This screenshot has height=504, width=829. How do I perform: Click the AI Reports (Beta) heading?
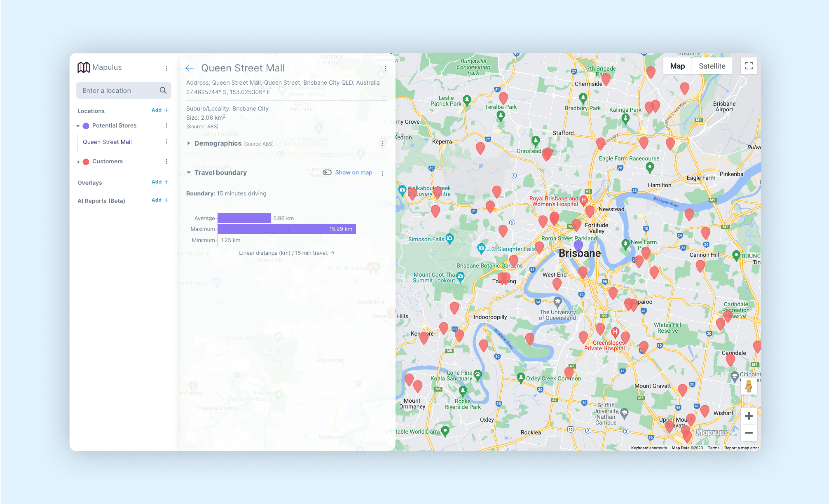tap(101, 201)
